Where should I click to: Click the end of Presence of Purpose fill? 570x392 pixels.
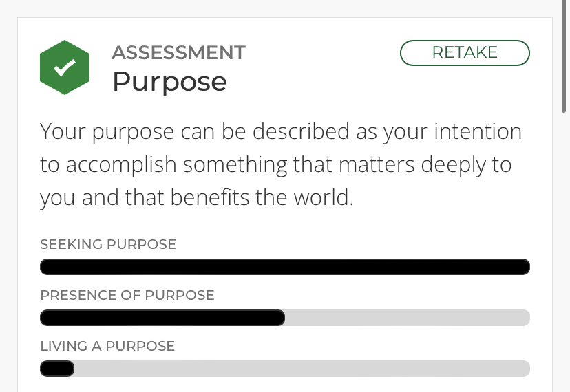coord(279,318)
